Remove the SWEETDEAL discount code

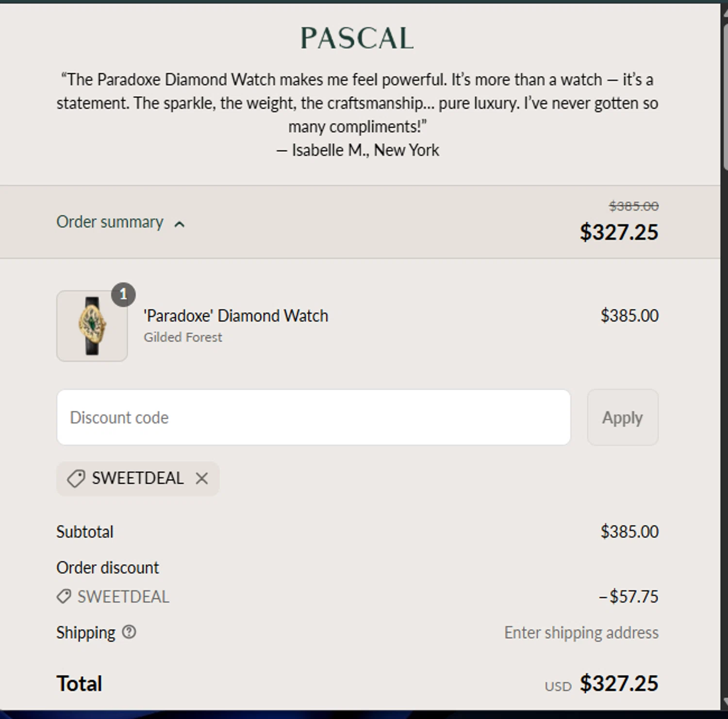[x=202, y=479]
